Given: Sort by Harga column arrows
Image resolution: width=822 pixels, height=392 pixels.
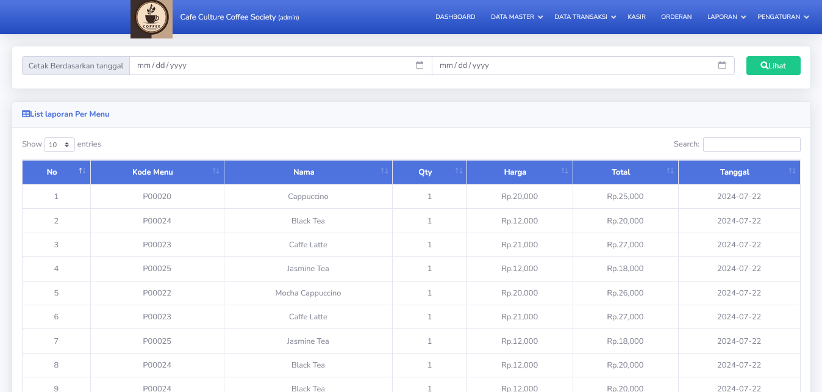Looking at the screenshot, I should point(565,171).
